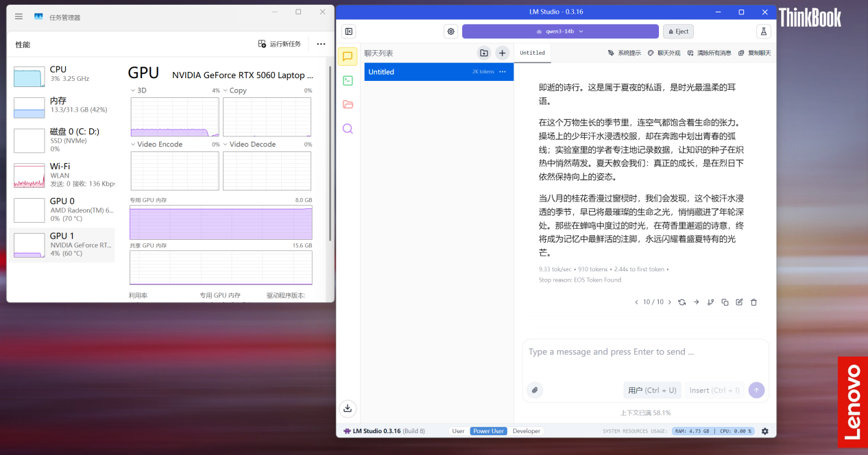
Task: Collapse the Video Encode graph section
Action: point(132,144)
